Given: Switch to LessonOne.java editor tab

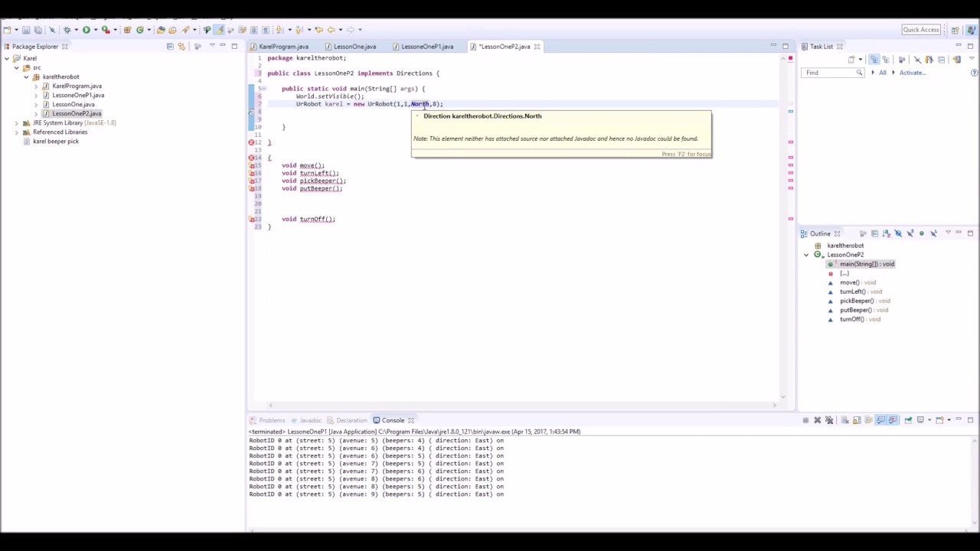Looking at the screenshot, I should click(354, 47).
